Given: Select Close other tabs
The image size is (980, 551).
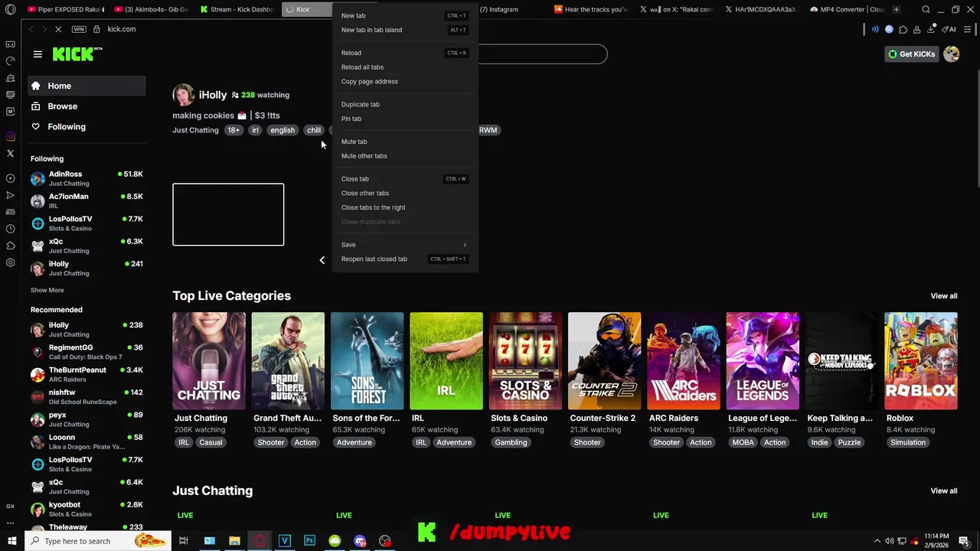Looking at the screenshot, I should [x=404, y=193].
